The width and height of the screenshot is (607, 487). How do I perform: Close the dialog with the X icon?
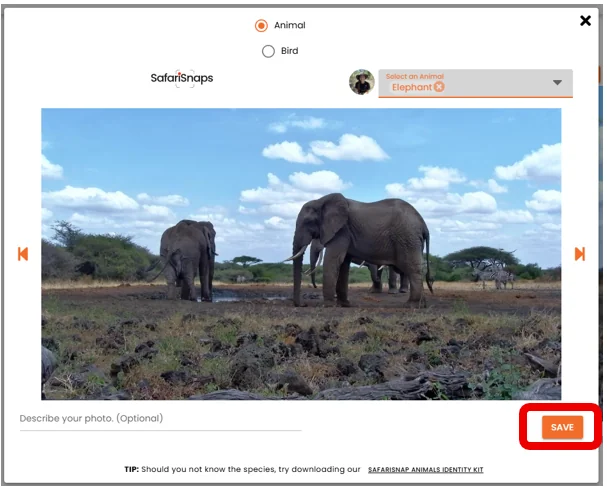[586, 21]
